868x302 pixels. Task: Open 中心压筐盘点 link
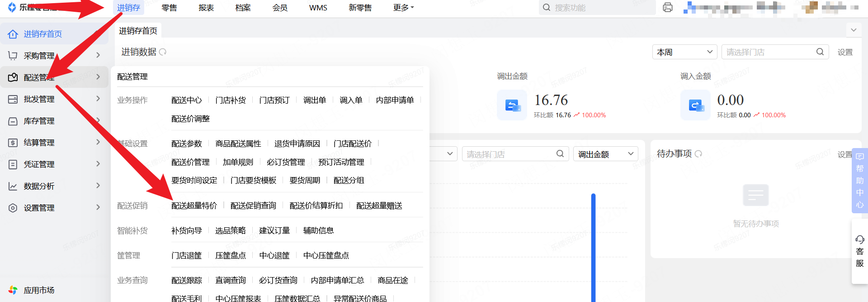[326, 255]
